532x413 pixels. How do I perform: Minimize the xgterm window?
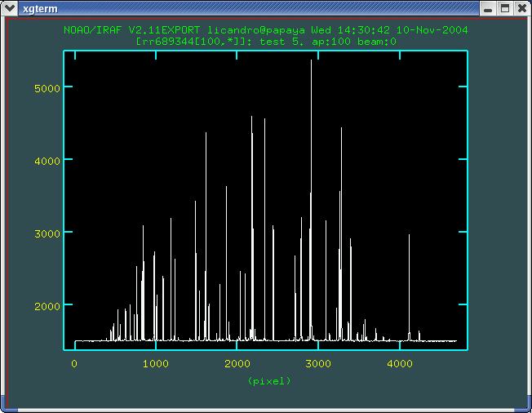[488, 8]
